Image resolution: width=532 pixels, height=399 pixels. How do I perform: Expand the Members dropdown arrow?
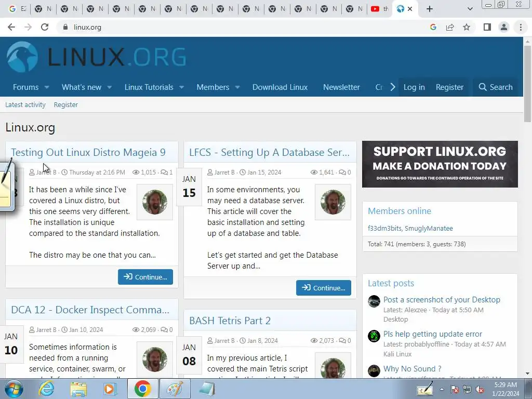(237, 87)
